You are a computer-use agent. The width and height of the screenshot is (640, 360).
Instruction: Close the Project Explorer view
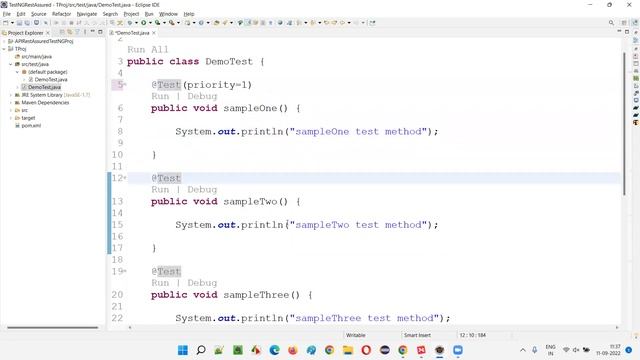click(48, 33)
